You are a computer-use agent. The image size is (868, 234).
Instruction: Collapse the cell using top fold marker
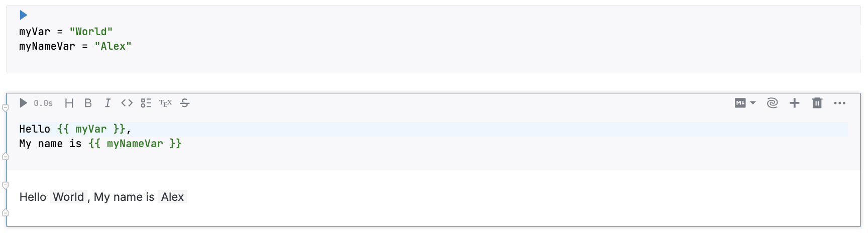6,108
